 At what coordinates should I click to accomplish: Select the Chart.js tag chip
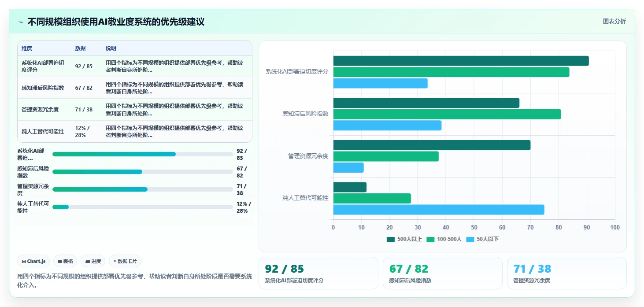pyautogui.click(x=33, y=261)
